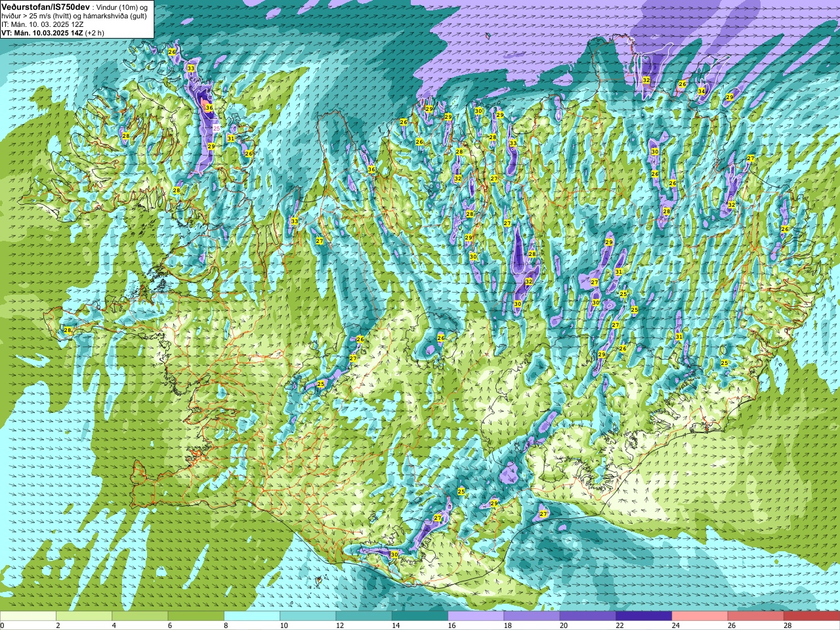Click the pale yellow 0–2 m/s legend swatch

tap(28, 616)
